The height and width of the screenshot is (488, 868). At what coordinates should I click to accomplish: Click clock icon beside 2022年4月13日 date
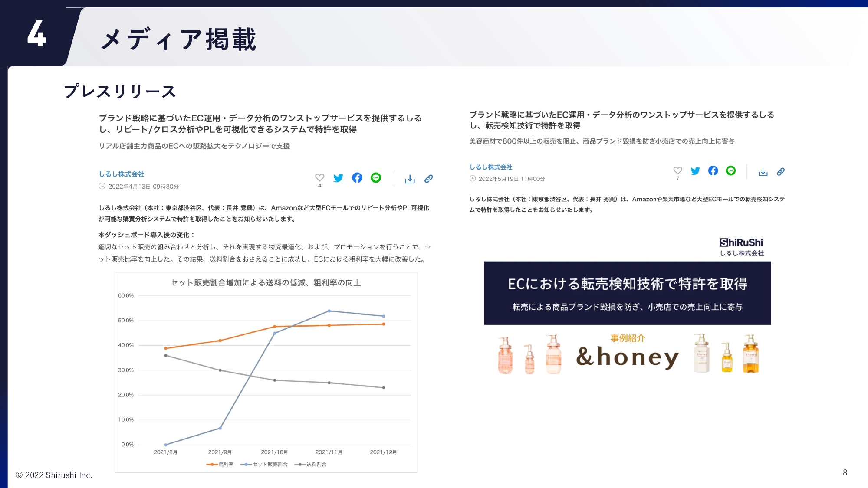pyautogui.click(x=102, y=186)
